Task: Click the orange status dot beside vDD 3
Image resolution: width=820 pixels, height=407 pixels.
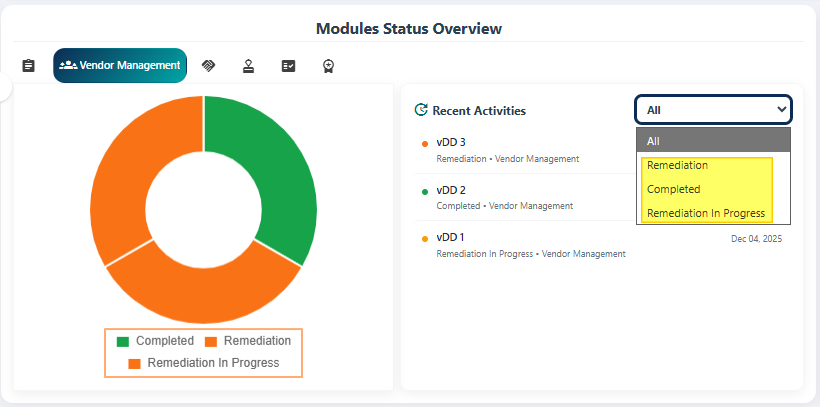Action: 425,143
